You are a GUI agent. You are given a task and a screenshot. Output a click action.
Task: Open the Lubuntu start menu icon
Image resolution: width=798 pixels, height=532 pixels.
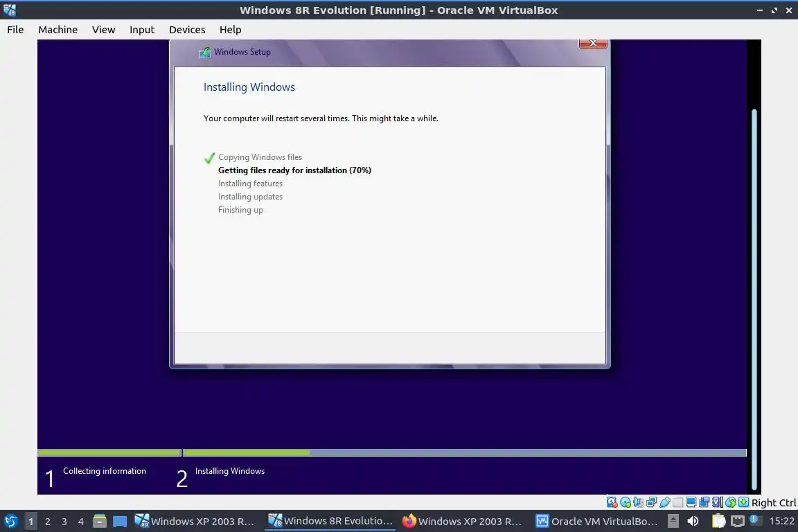coord(10,522)
